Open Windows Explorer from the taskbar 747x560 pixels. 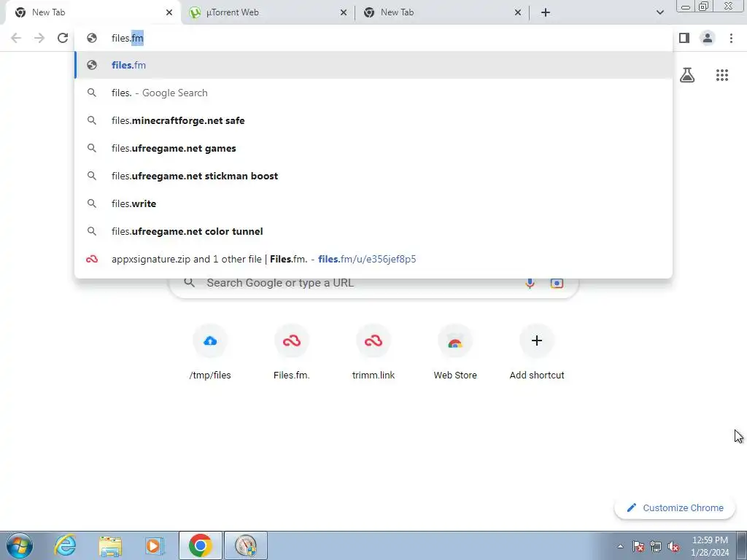tap(110, 545)
